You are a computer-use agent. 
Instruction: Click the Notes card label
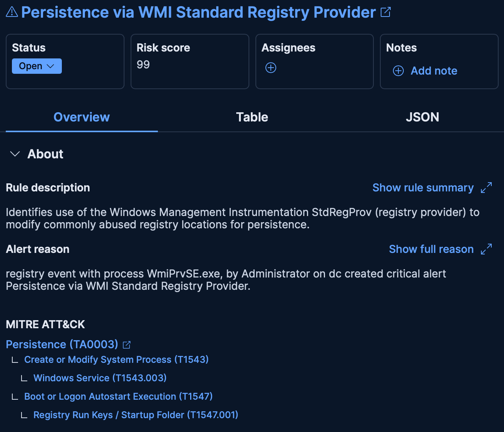point(401,48)
